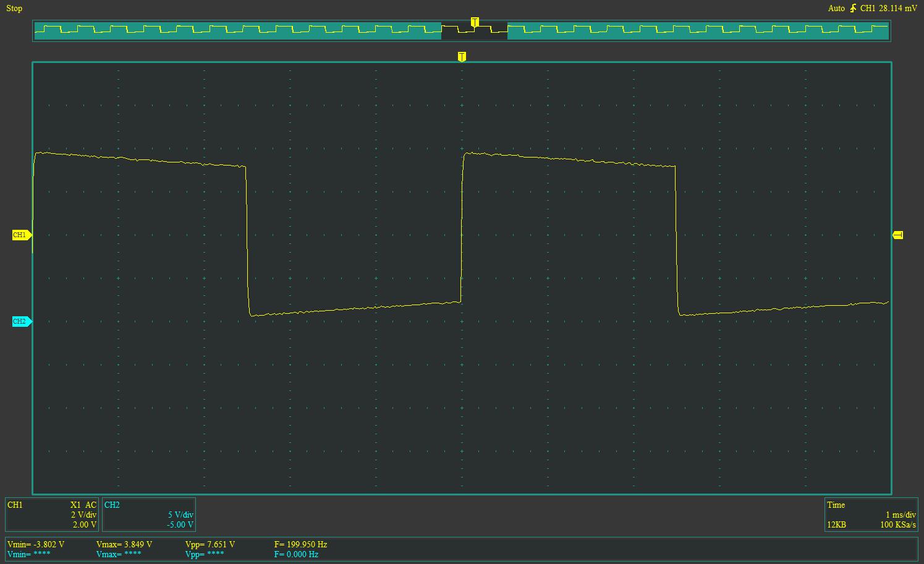Click the CH2 Vmax= **** readout

(119, 554)
